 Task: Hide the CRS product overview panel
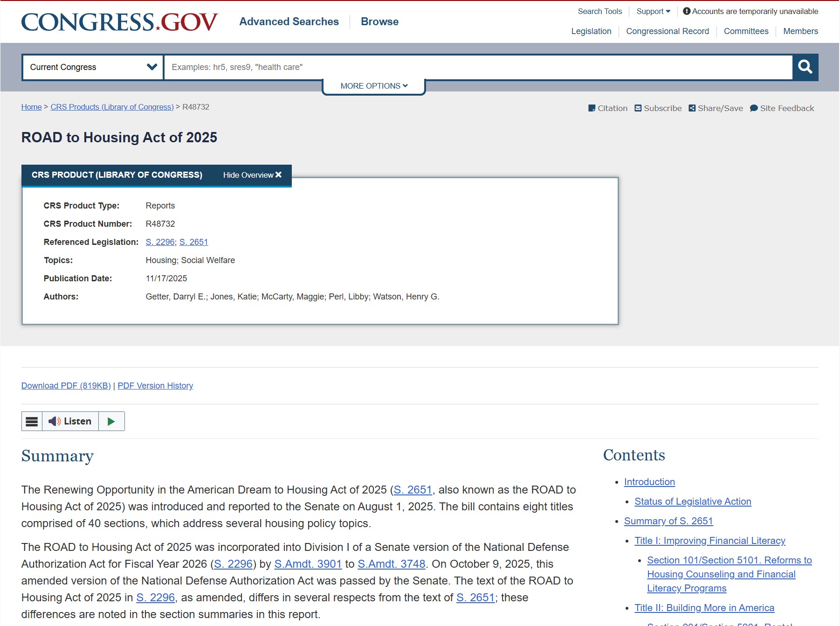pyautogui.click(x=252, y=175)
